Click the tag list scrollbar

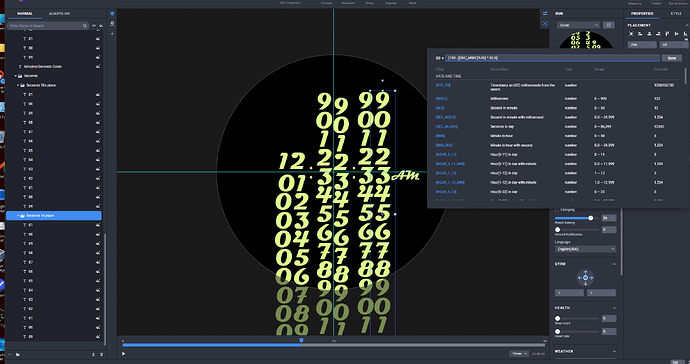[x=685, y=76]
